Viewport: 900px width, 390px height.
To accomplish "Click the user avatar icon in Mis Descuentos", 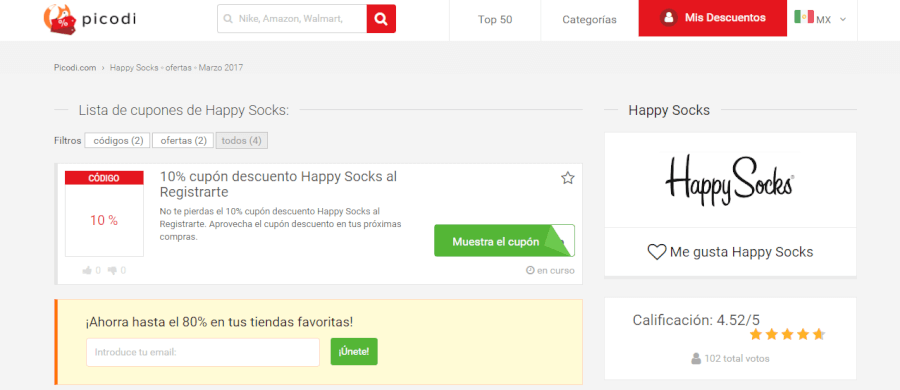I will (x=668, y=18).
